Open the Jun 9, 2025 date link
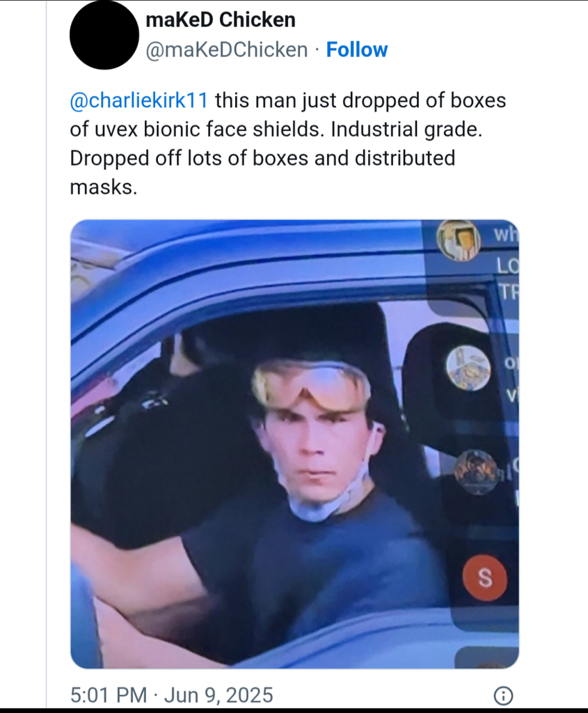Image resolution: width=588 pixels, height=713 pixels. pyautogui.click(x=218, y=695)
